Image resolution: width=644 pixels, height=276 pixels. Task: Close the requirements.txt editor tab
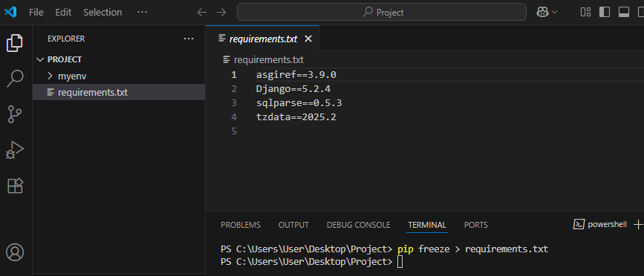pos(308,39)
